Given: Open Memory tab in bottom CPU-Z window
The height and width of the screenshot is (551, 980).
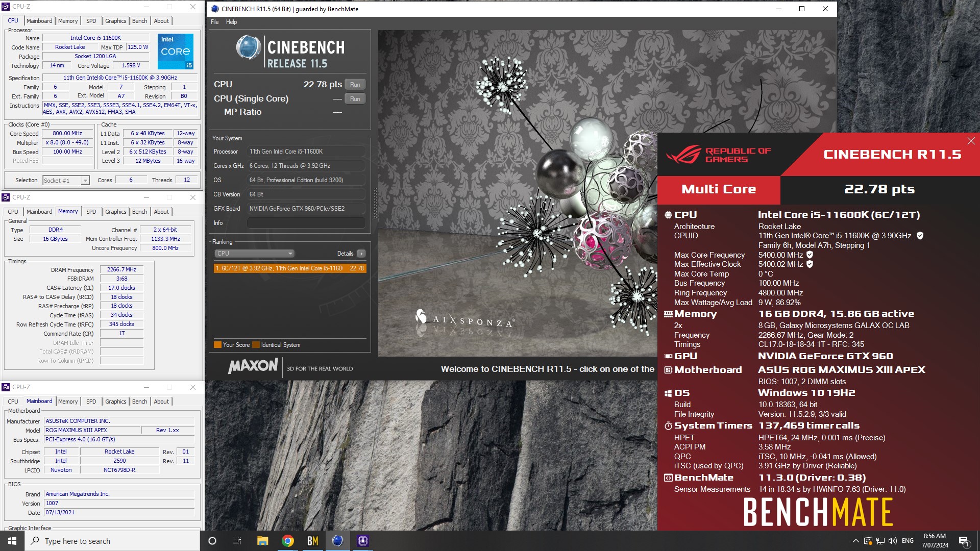Looking at the screenshot, I should click(x=68, y=402).
